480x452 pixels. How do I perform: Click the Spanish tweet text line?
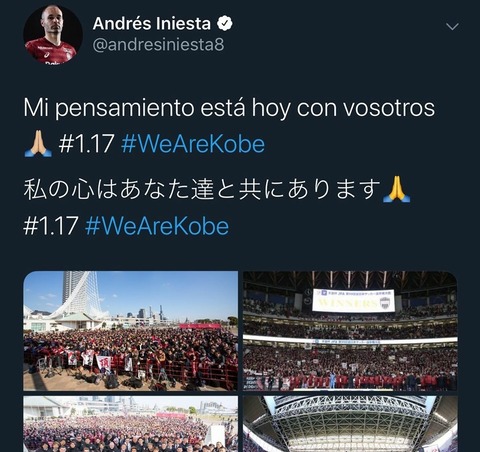point(229,108)
